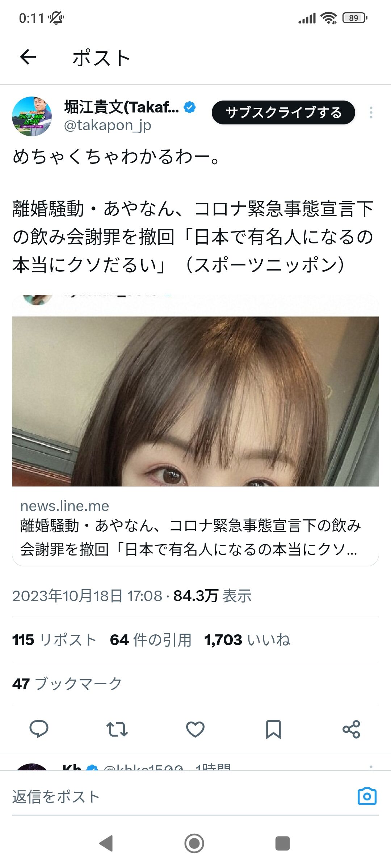Tap Android back triangle navigation button
Viewport: 391px width, 868px height.
(106, 843)
